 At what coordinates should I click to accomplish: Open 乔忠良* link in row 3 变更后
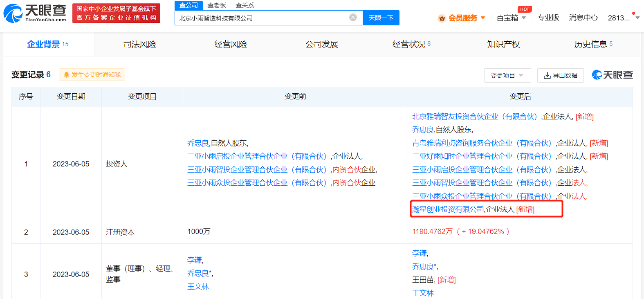[424, 267]
